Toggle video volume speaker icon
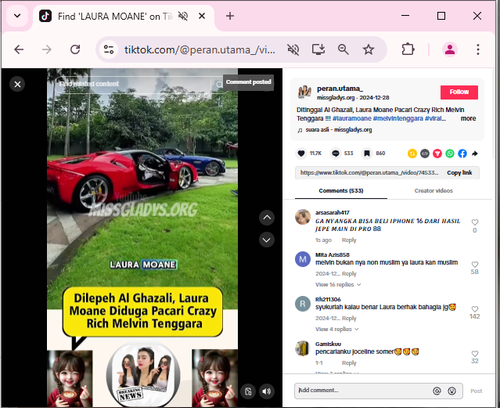The width and height of the screenshot is (500, 408). (267, 391)
